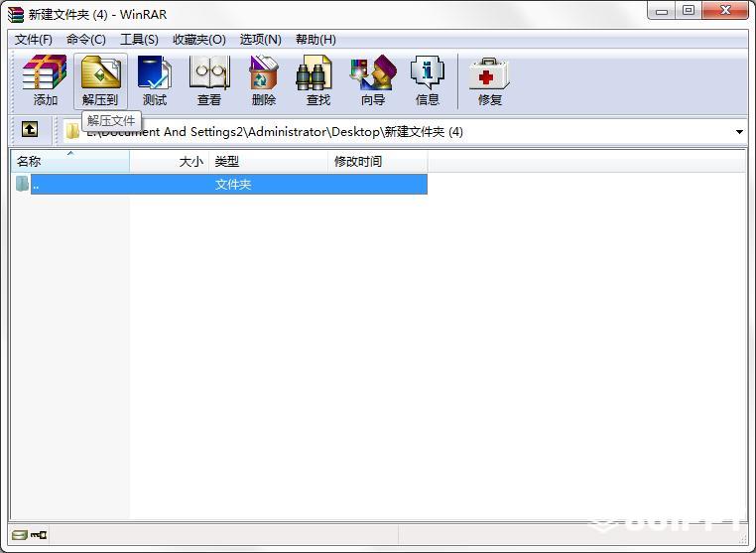The width and height of the screenshot is (756, 553).
Task: Click the 修复 (Repair) first-aid icon
Action: pyautogui.click(x=490, y=80)
